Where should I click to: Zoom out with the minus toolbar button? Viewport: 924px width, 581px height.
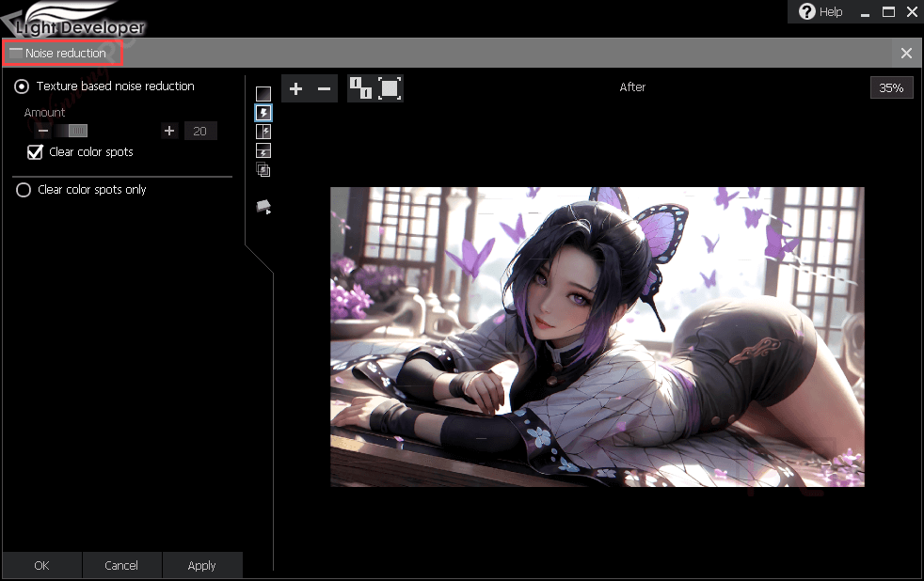tap(324, 89)
